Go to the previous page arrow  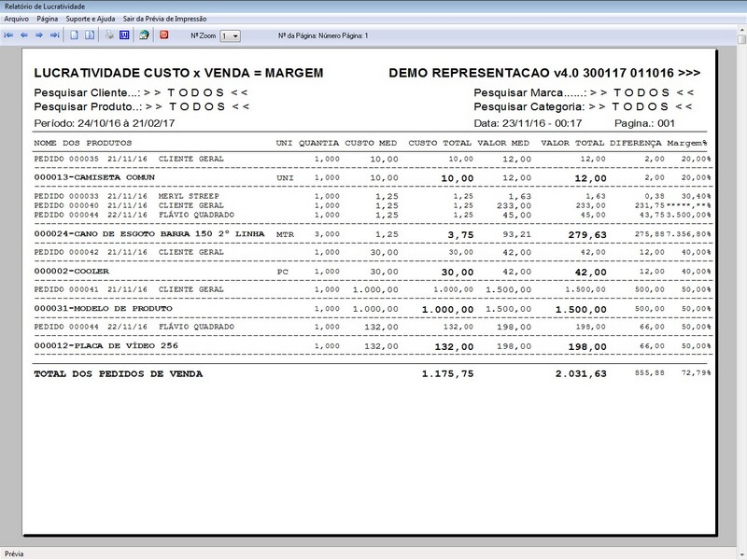pyautogui.click(x=24, y=35)
